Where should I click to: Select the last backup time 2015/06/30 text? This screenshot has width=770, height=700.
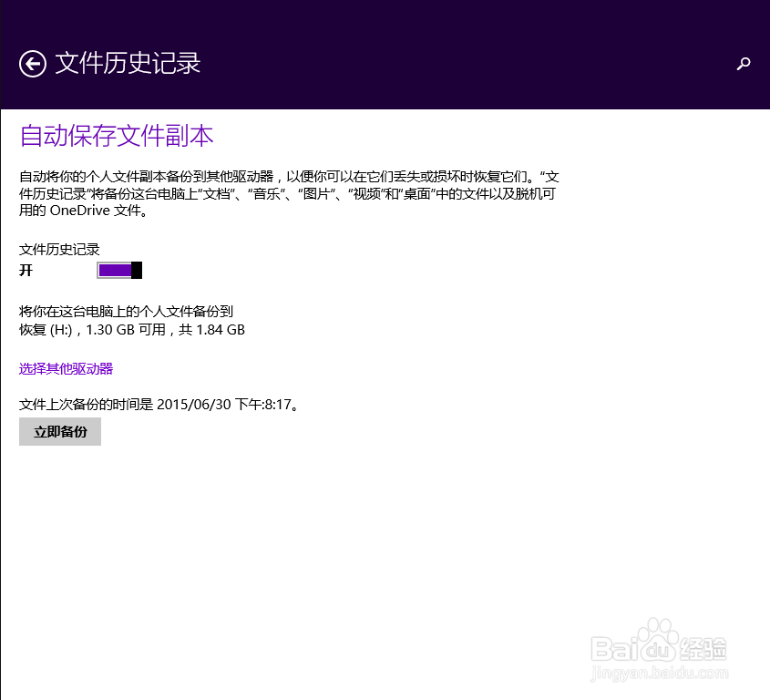193,405
